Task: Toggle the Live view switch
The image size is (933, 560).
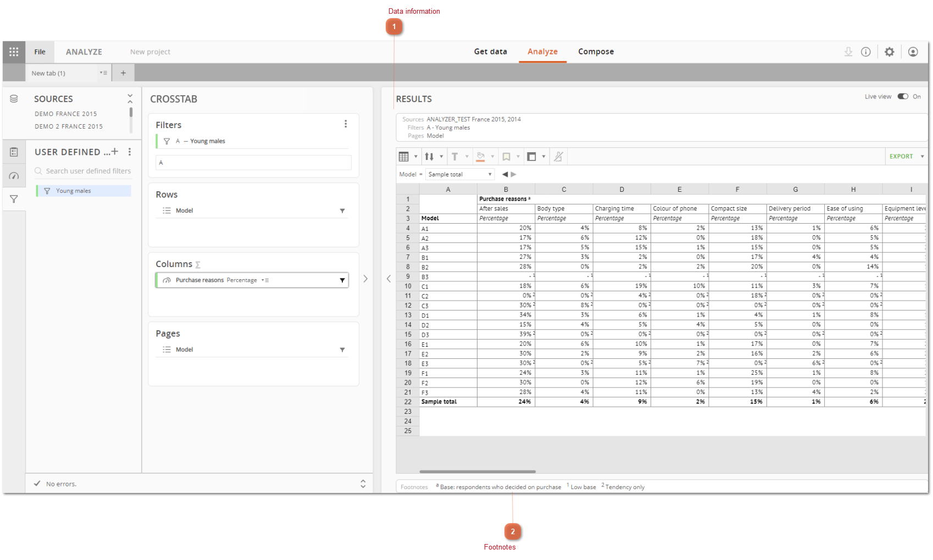Action: 903,96
